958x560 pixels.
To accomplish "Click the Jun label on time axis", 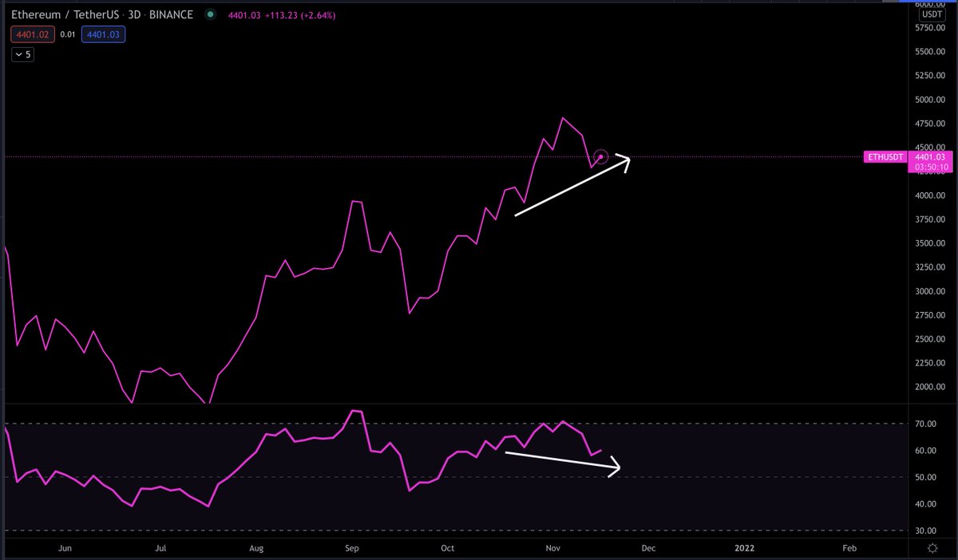I will point(65,548).
